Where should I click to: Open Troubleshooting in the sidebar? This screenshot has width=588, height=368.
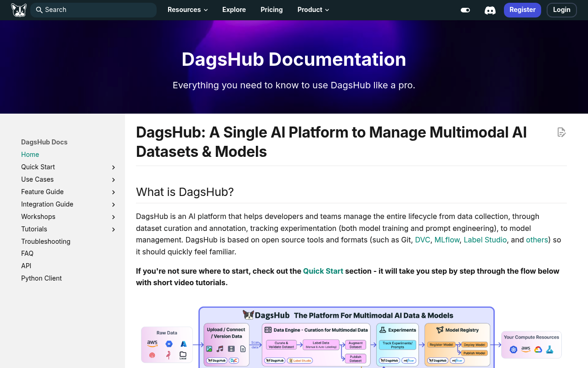click(45, 241)
